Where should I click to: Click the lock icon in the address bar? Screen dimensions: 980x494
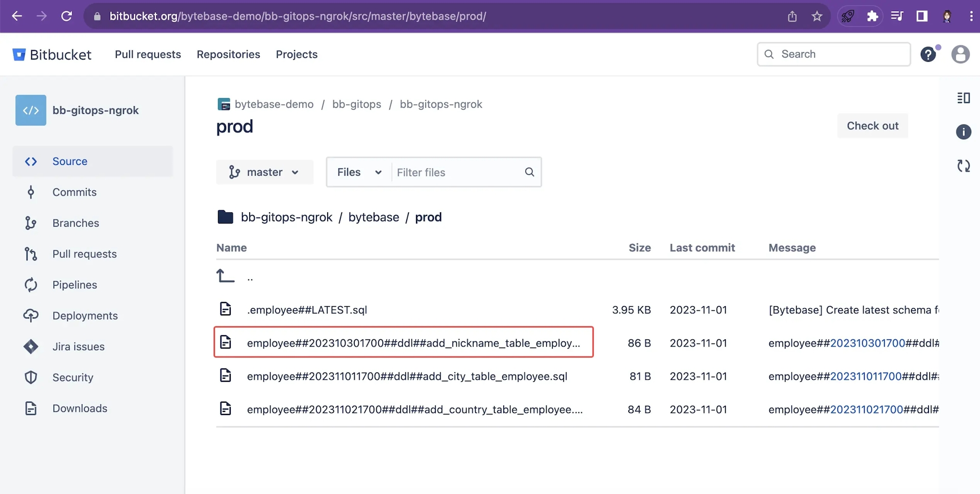click(97, 16)
